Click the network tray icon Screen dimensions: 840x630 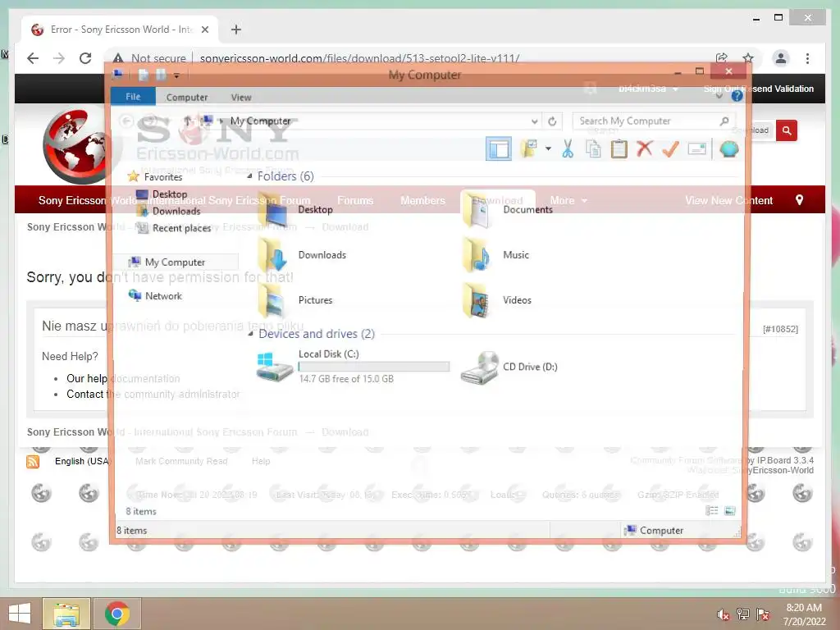pyautogui.click(x=742, y=614)
